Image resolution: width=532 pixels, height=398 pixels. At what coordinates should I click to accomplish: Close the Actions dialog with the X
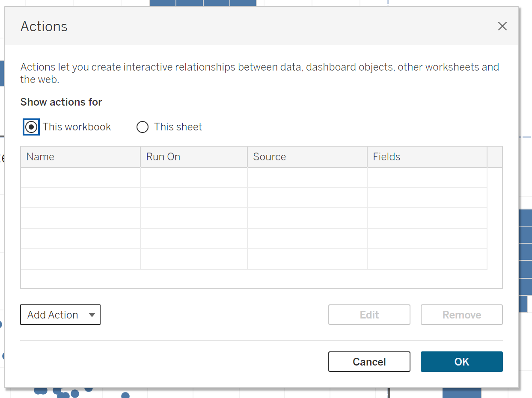click(x=502, y=27)
